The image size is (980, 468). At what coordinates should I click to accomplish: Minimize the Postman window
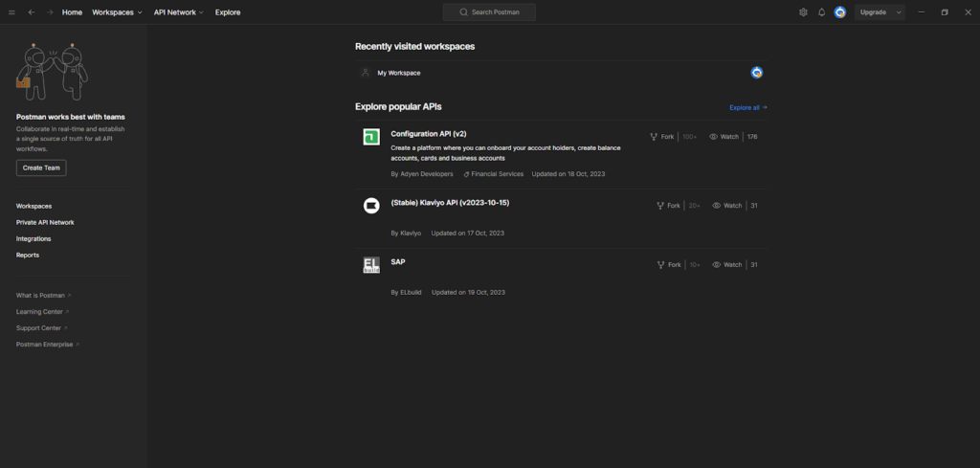pyautogui.click(x=921, y=12)
